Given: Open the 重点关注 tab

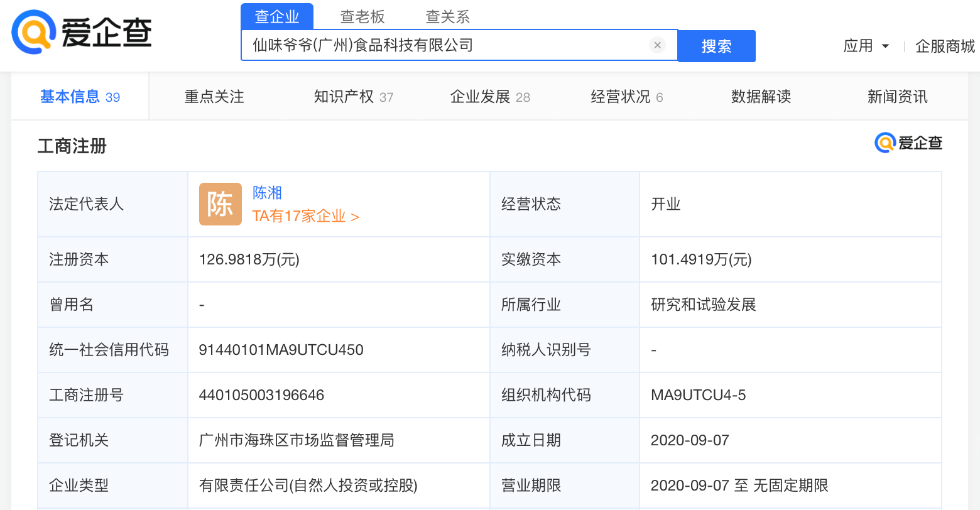Looking at the screenshot, I should [214, 97].
